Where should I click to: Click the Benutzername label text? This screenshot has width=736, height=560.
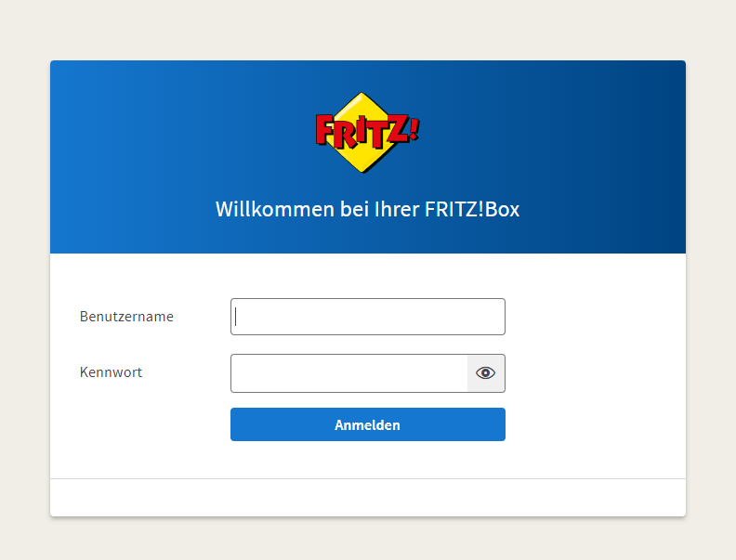[x=126, y=317]
